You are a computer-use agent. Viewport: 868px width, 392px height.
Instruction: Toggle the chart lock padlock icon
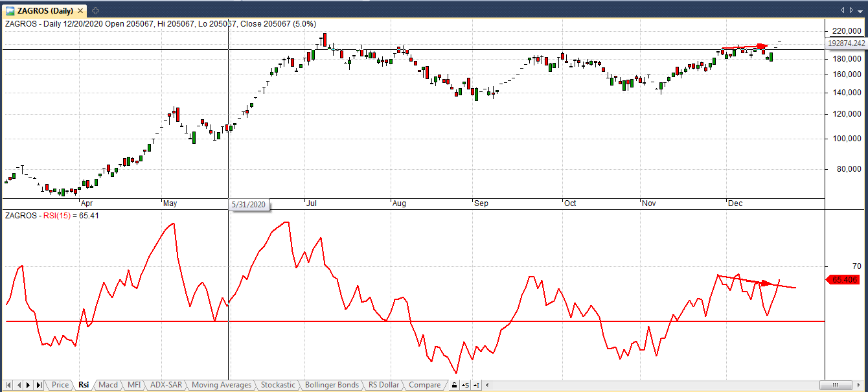coord(455,385)
